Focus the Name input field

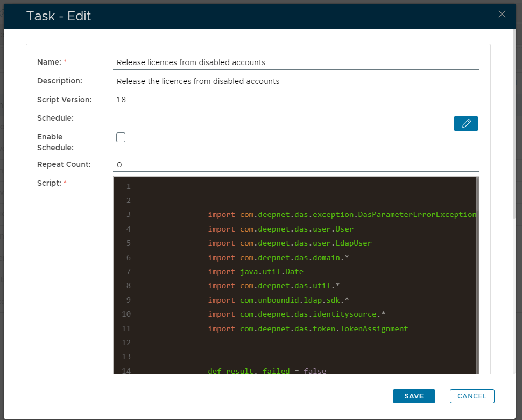[x=296, y=62]
